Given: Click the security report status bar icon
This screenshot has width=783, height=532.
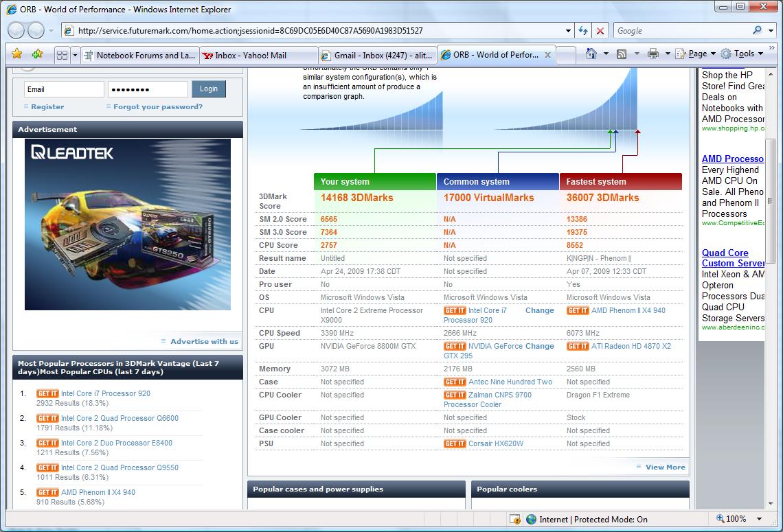Looking at the screenshot, I should click(515, 520).
